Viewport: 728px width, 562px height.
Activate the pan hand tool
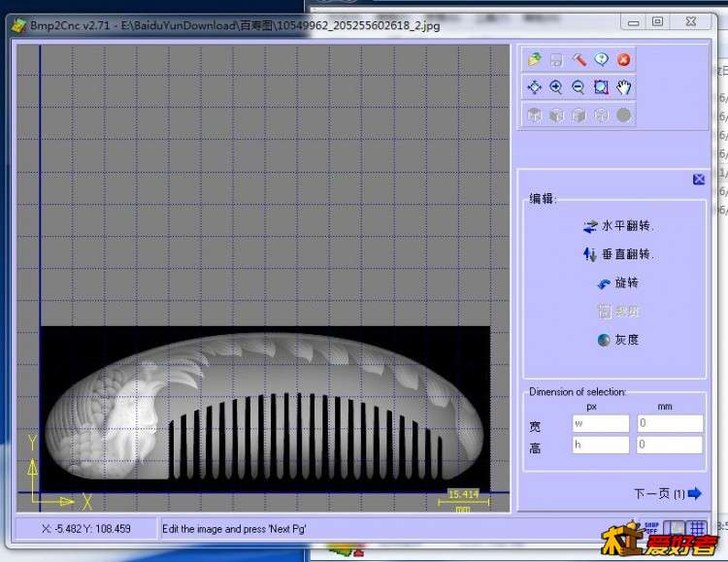point(624,87)
